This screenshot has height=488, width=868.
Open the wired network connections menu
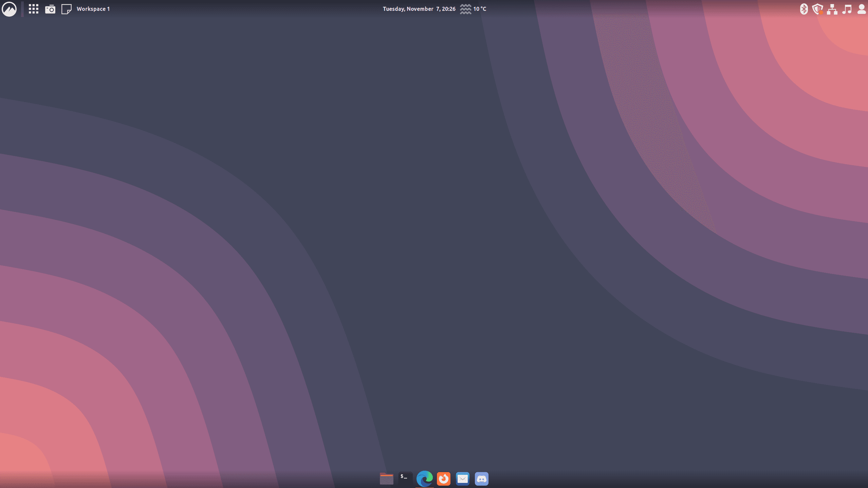[x=832, y=9]
